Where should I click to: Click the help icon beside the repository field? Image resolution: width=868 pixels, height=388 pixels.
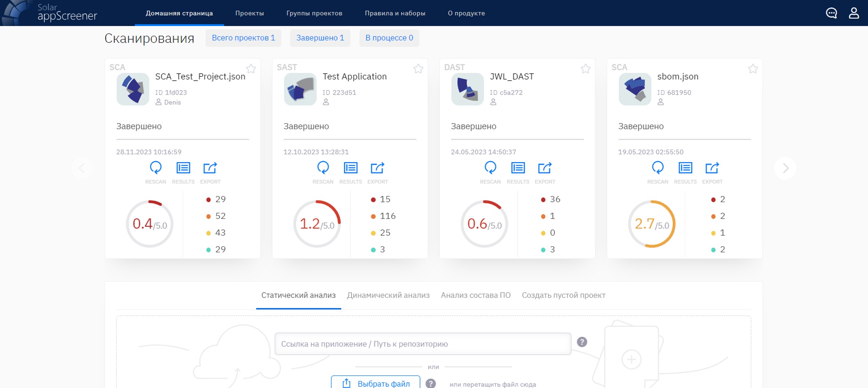tap(582, 342)
